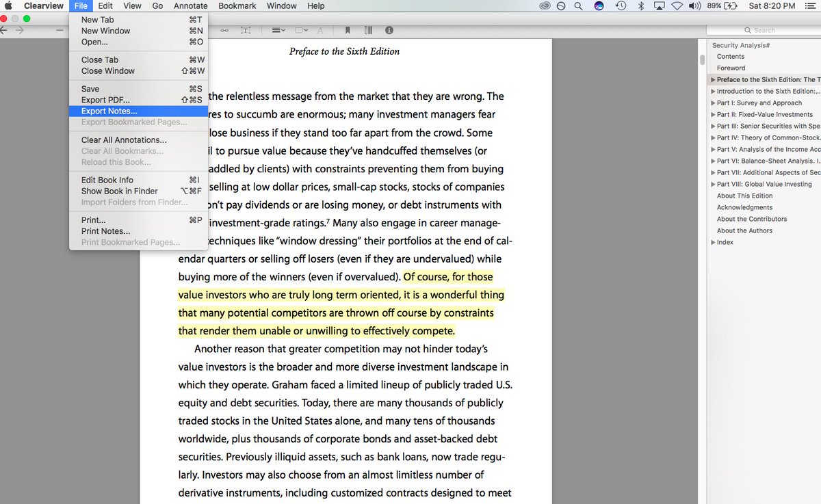Click the Bluetooth status icon
821x504 pixels.
click(x=641, y=5)
